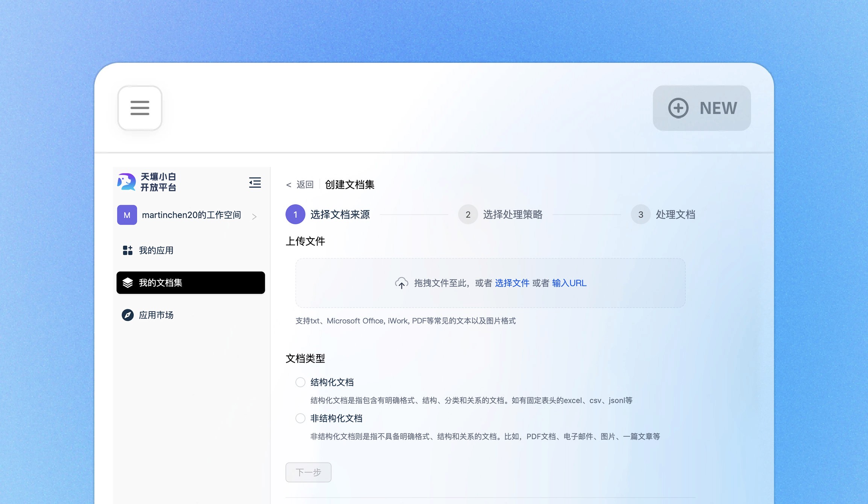The height and width of the screenshot is (504, 868).
Task: Click the 我的文档集 layers icon
Action: (x=127, y=282)
